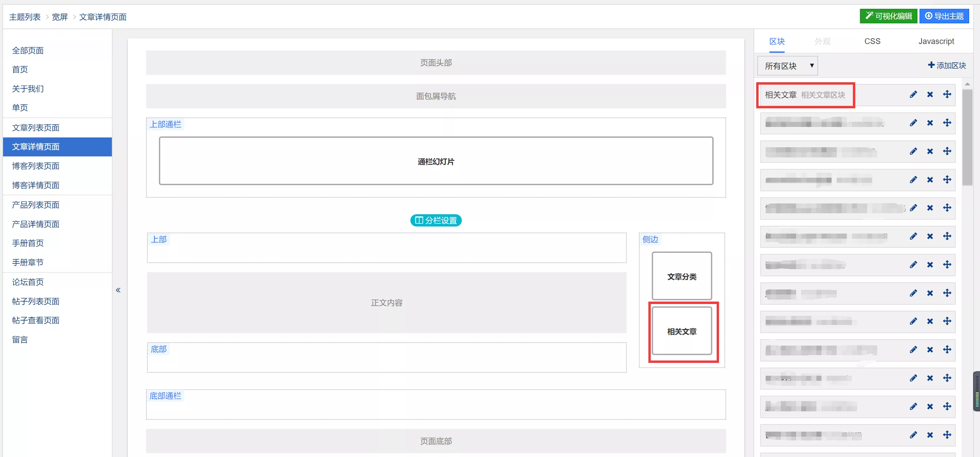Select the 文章分类 block in sidebar region

click(682, 276)
